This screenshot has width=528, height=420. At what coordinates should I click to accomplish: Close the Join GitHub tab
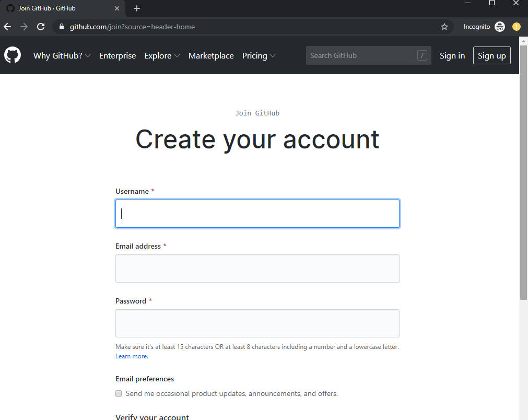point(117,8)
